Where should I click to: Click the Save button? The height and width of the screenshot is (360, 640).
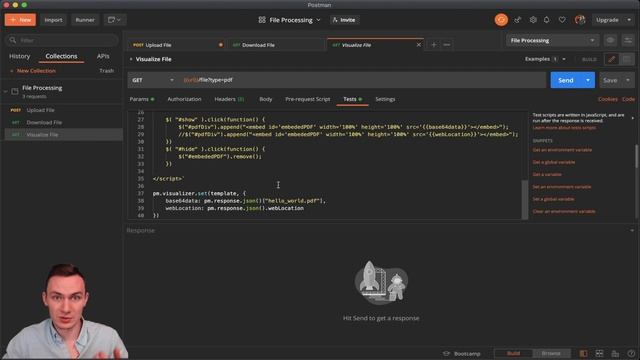[610, 80]
